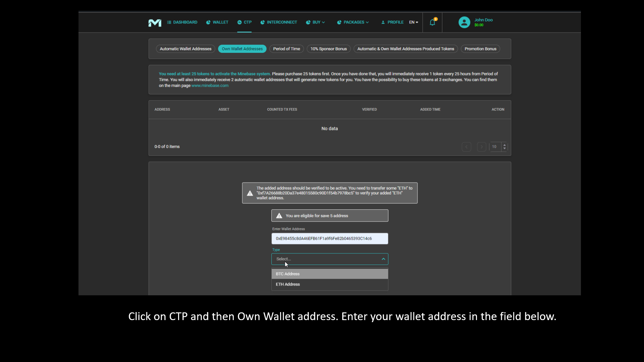Click the Period of Time tab

tap(286, 49)
